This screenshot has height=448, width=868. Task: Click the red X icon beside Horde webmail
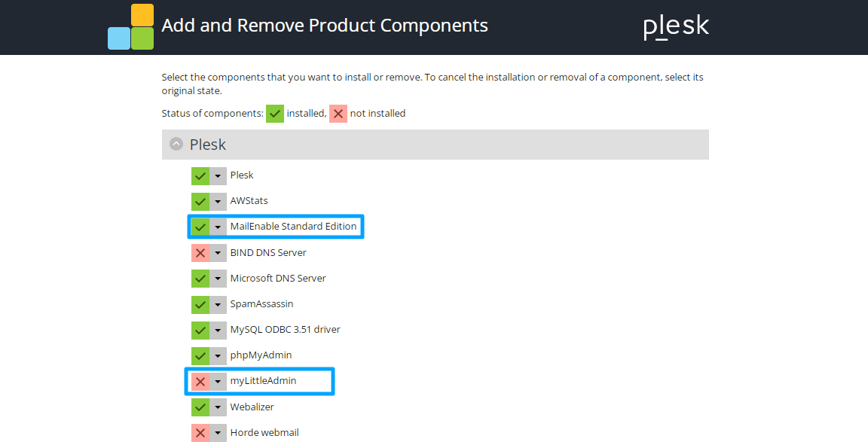[200, 433]
